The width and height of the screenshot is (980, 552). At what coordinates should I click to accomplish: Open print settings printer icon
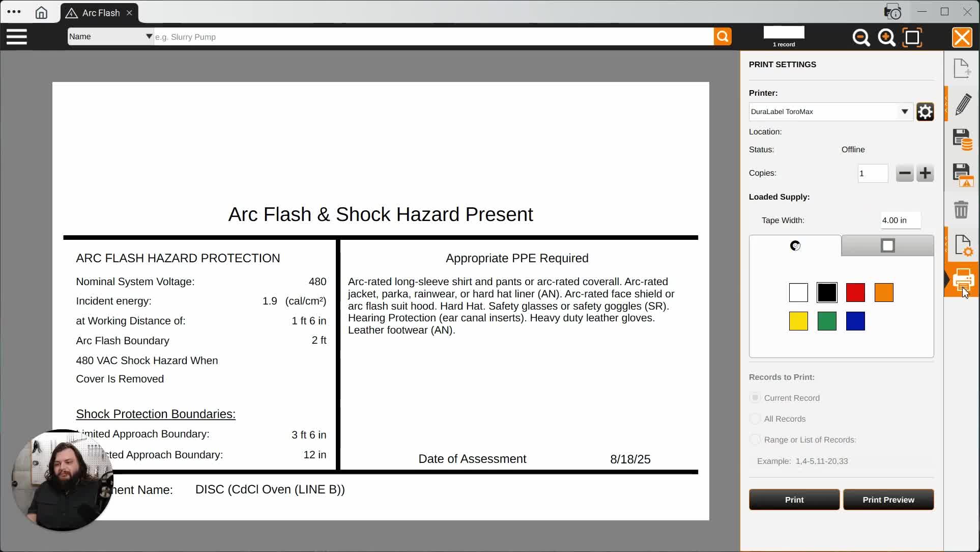pos(963,279)
